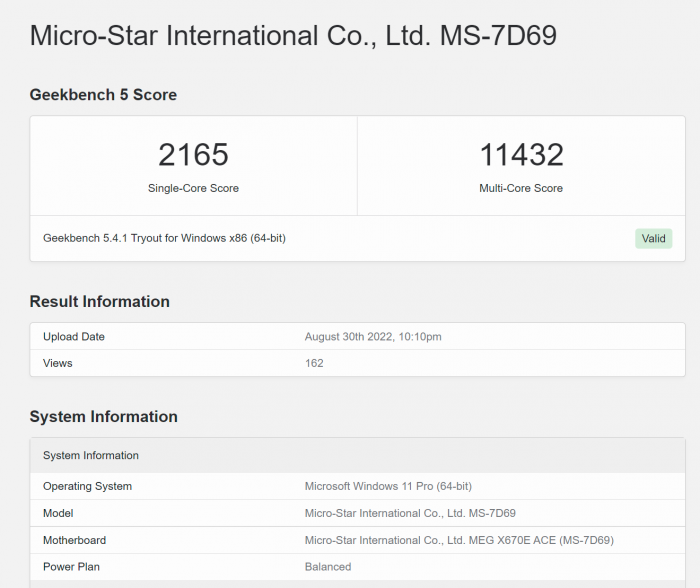Screen dimensions: 700x588
Task: Click the Microsoft Windows 11 Pro value
Action: [x=388, y=486]
